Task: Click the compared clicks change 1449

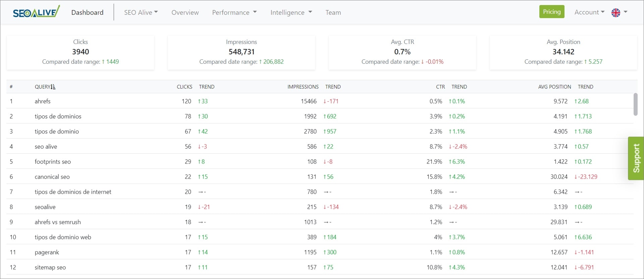Action: click(110, 62)
